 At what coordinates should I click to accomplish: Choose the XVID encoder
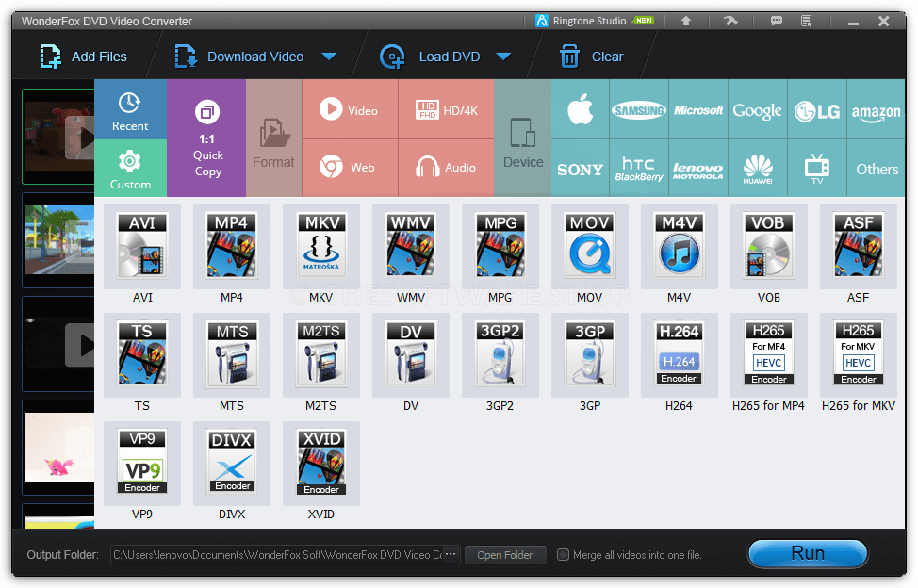321,464
